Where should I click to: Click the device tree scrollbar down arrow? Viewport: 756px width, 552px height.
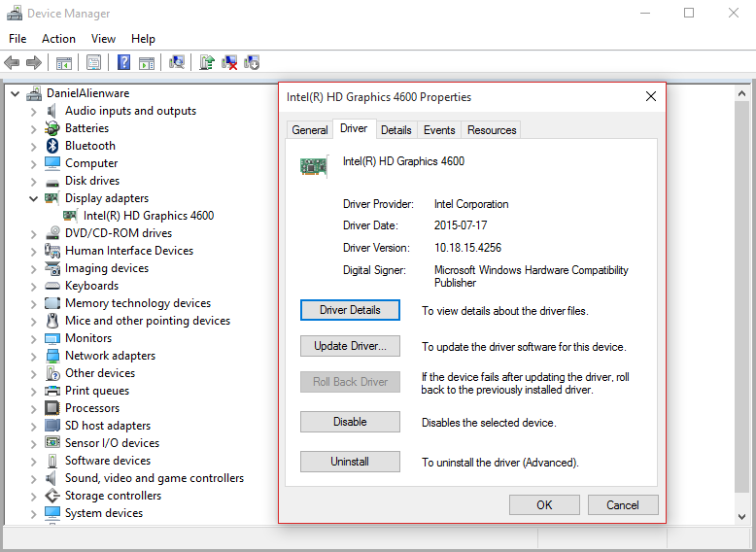(742, 517)
